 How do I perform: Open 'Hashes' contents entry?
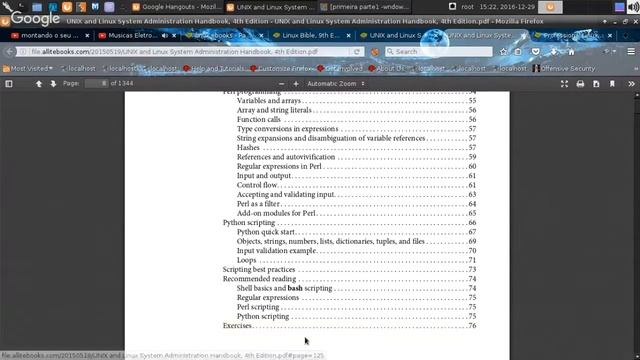[x=356, y=147]
